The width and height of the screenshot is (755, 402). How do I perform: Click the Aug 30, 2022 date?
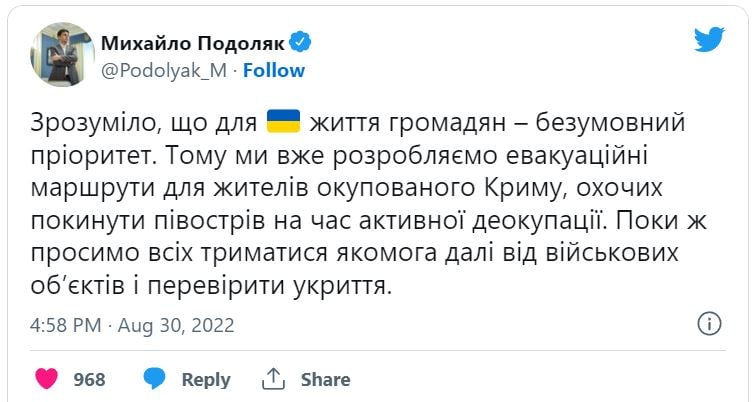[177, 326]
